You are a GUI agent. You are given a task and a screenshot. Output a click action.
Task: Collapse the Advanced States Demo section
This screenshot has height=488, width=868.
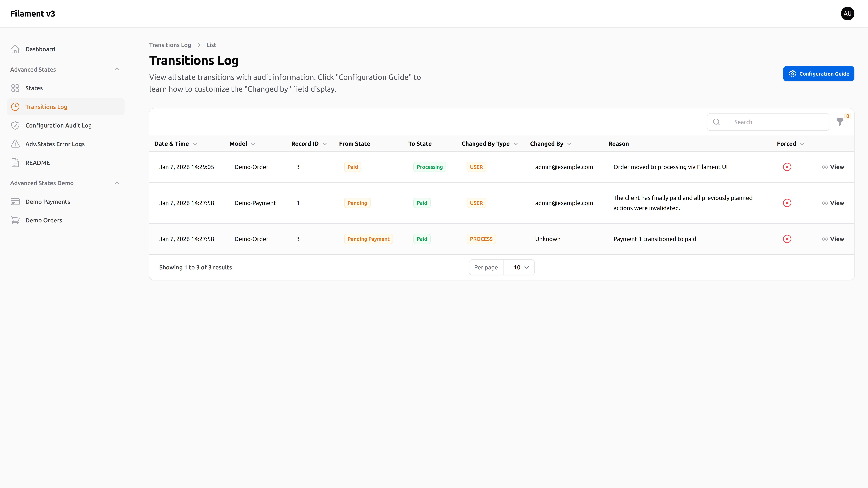click(x=117, y=183)
